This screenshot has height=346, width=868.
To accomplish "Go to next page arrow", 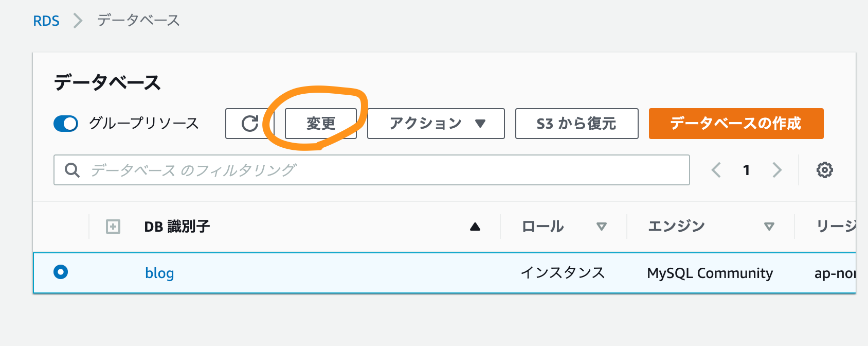I will click(777, 170).
